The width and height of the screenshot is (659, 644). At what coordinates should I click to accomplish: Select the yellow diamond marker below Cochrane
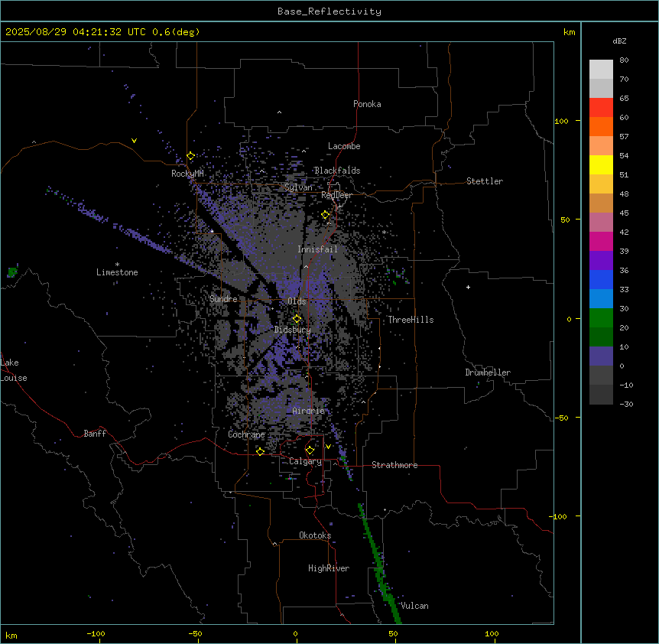[260, 452]
